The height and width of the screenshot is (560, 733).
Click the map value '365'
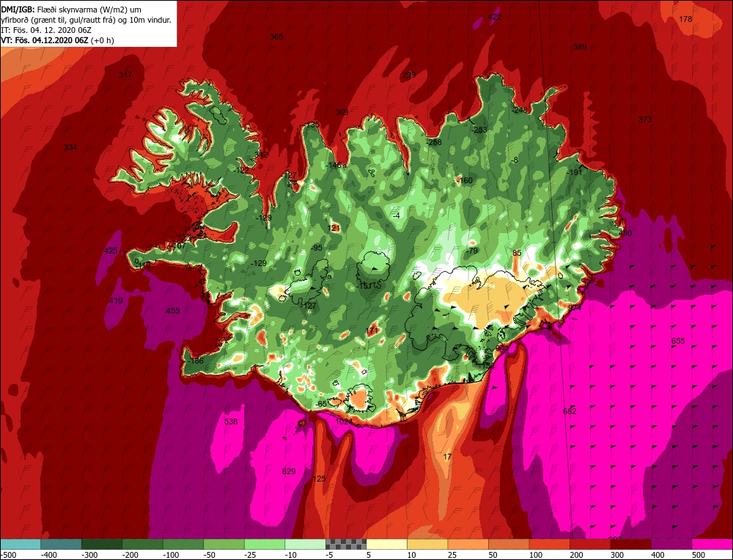point(276,37)
